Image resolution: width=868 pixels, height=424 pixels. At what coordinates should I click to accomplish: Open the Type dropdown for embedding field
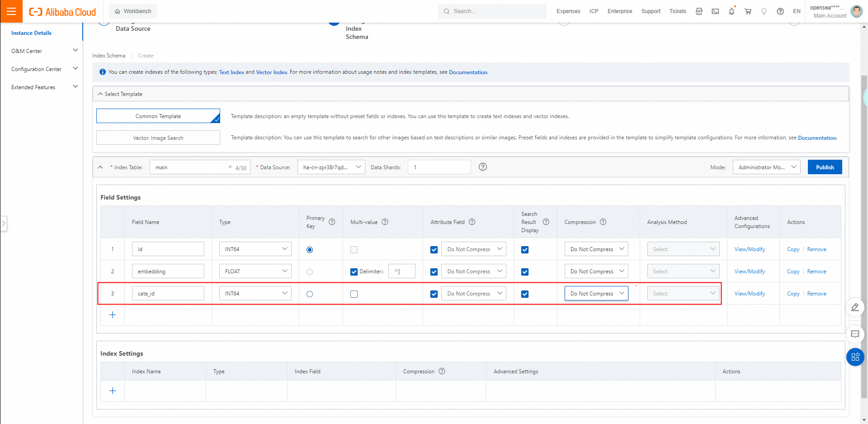tap(255, 272)
